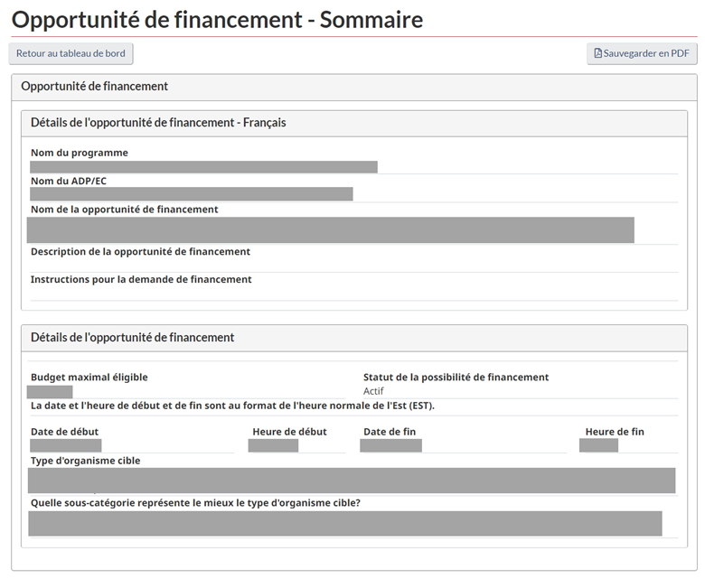Click the PDF file icon
The height and width of the screenshot is (588, 705).
point(597,53)
